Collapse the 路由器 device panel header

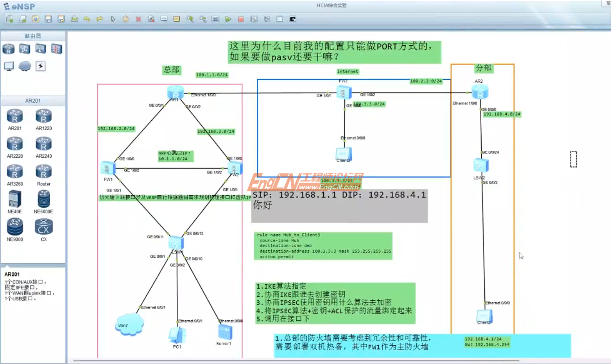(33, 36)
